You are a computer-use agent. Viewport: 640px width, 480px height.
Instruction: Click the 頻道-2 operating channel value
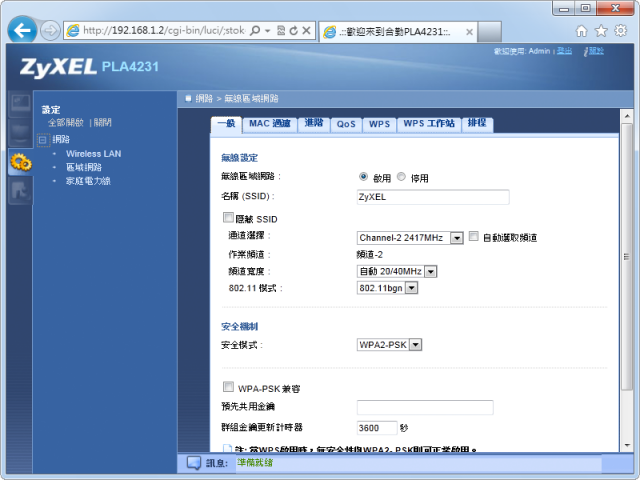pos(370,255)
